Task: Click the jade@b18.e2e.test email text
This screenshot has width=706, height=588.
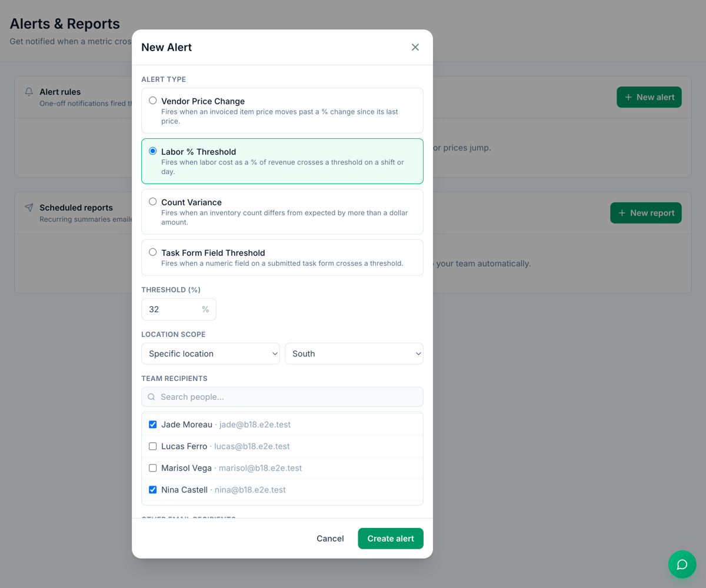Action: click(255, 425)
